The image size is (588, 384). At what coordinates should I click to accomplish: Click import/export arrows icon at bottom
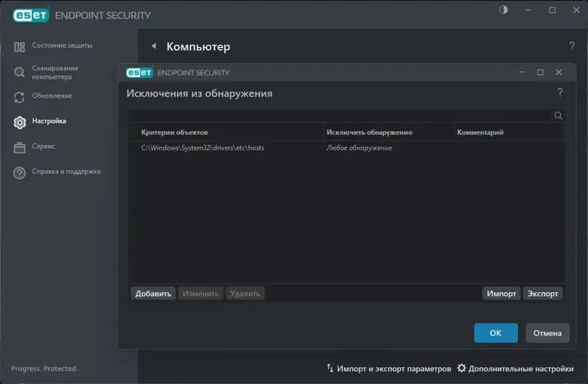coord(330,369)
